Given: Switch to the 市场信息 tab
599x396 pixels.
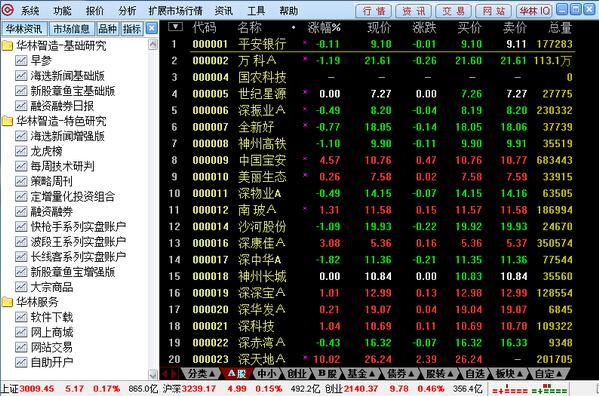Looking at the screenshot, I should (71, 29).
